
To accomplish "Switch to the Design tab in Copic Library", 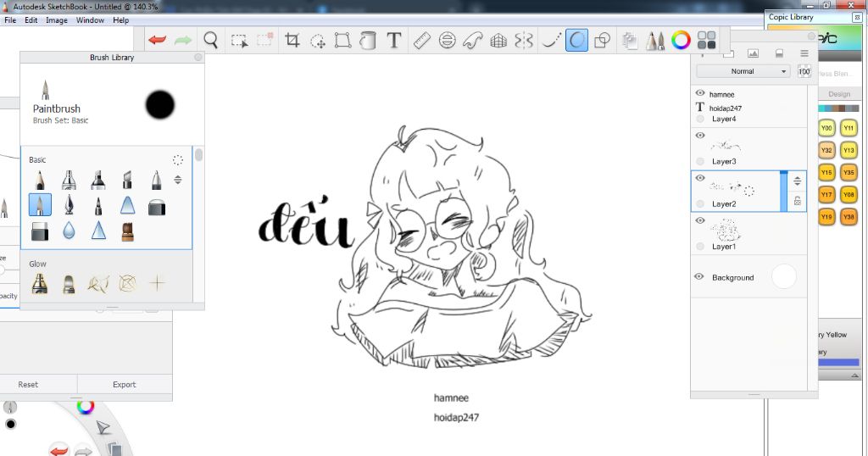I will pos(839,94).
